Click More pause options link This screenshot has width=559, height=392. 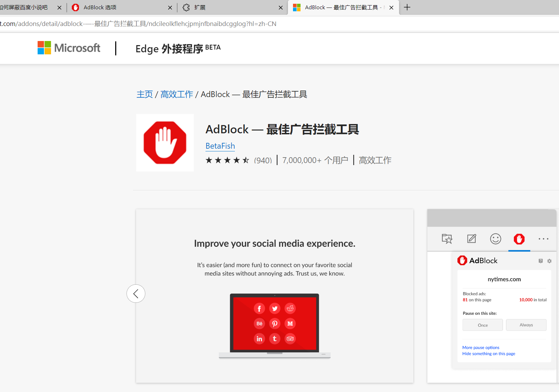click(481, 348)
